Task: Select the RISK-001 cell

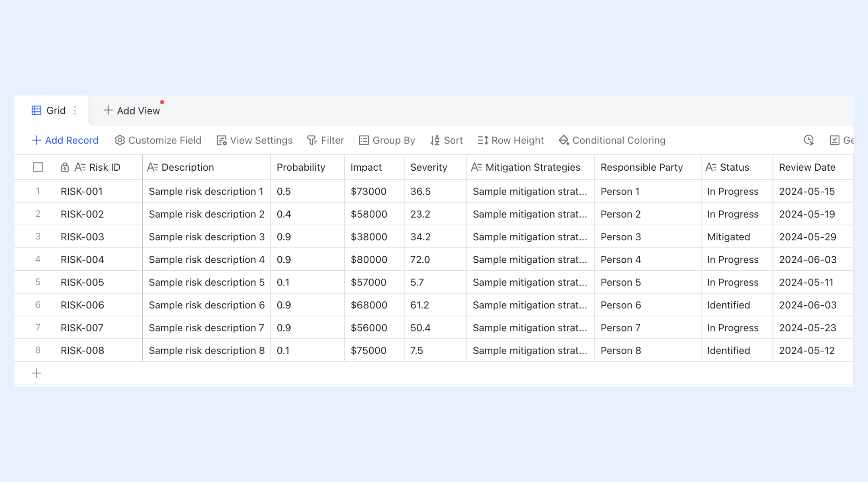Action: [x=98, y=191]
